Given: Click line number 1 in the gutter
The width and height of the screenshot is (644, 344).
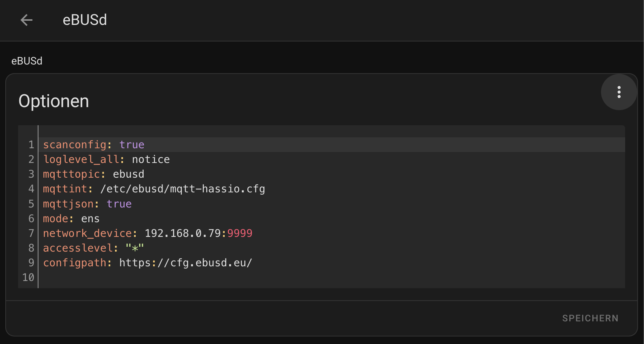Looking at the screenshot, I should coord(31,145).
